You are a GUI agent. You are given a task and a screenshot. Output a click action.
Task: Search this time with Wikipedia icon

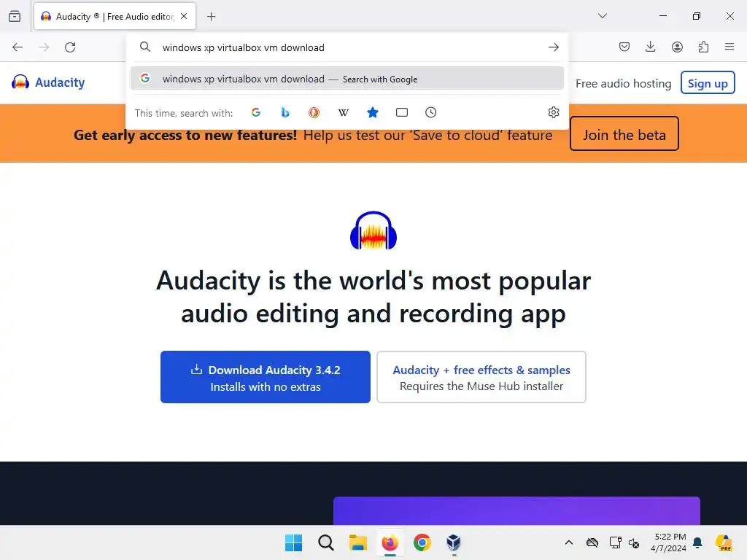click(x=344, y=112)
